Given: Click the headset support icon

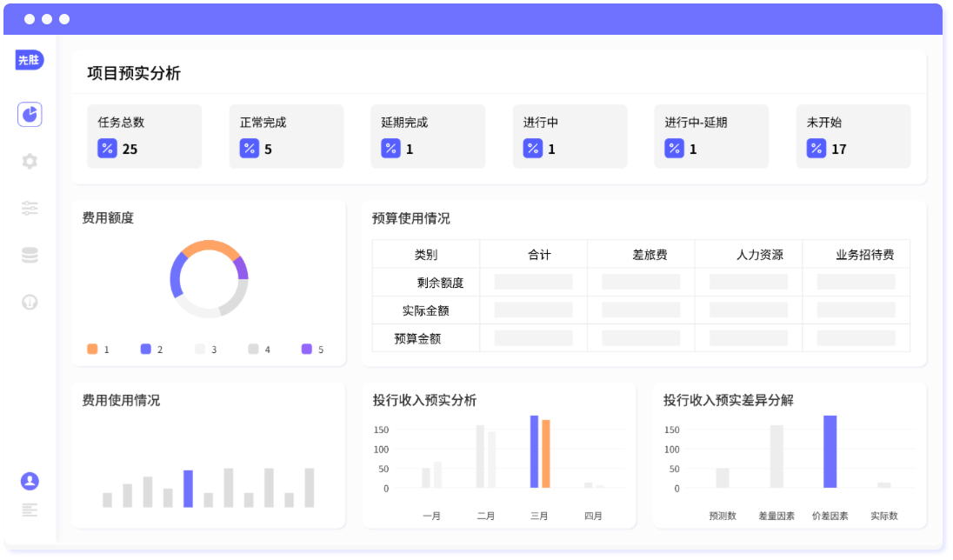Looking at the screenshot, I should 30,302.
